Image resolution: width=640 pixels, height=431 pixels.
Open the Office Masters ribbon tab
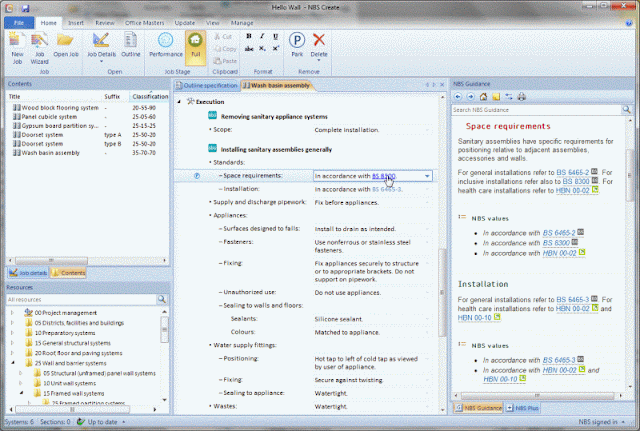(x=144, y=23)
